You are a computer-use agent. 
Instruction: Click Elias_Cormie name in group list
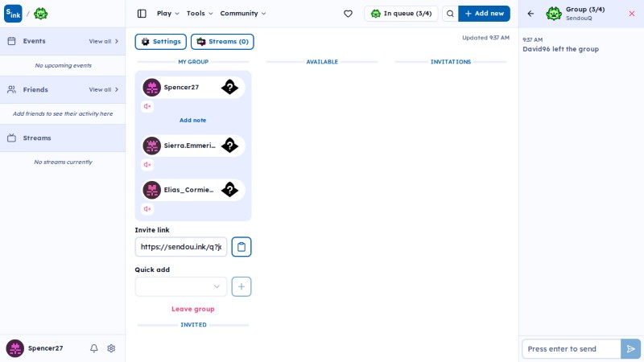[x=188, y=190]
